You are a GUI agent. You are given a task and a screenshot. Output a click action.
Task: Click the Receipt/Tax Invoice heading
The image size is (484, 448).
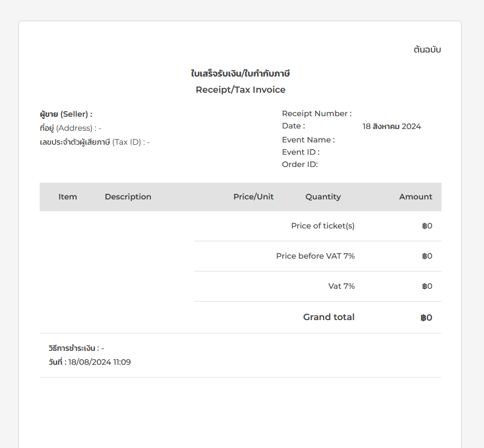pos(240,90)
